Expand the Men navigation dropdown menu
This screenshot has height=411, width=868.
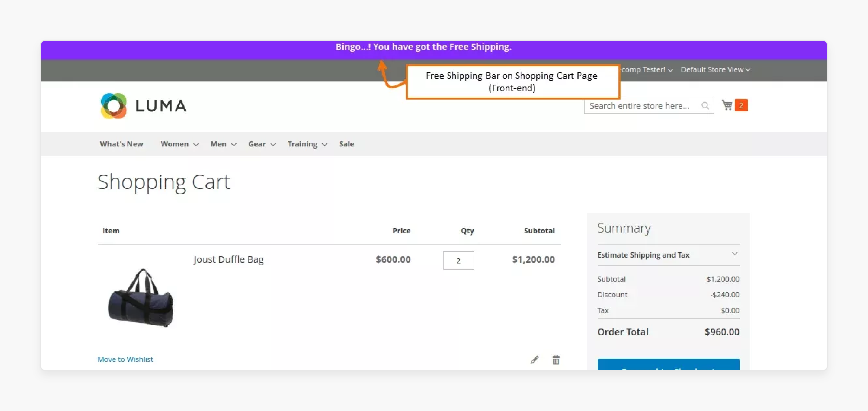click(x=222, y=144)
